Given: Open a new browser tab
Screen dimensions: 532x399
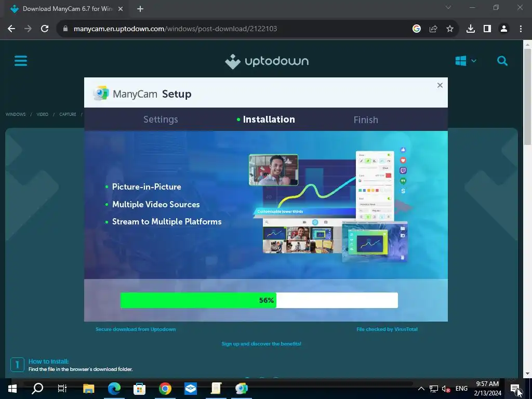Looking at the screenshot, I should 140,9.
